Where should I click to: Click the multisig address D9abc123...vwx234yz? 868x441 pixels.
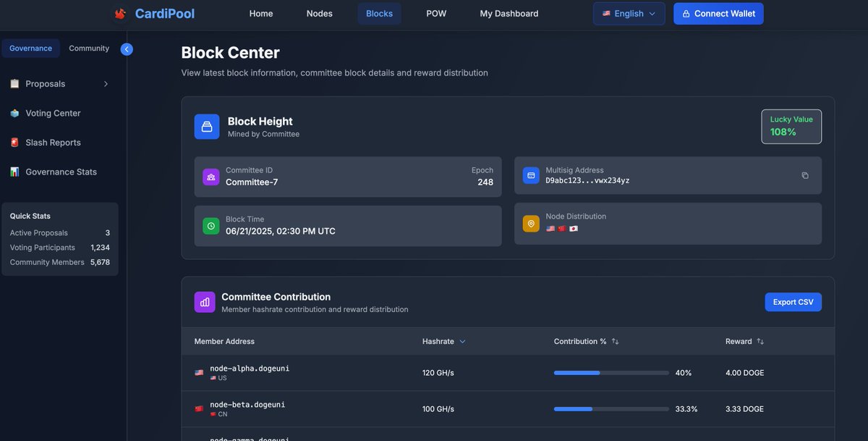587,180
